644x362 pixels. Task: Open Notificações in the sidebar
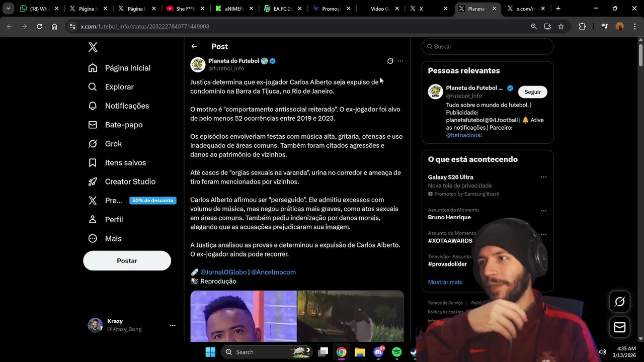118,106
